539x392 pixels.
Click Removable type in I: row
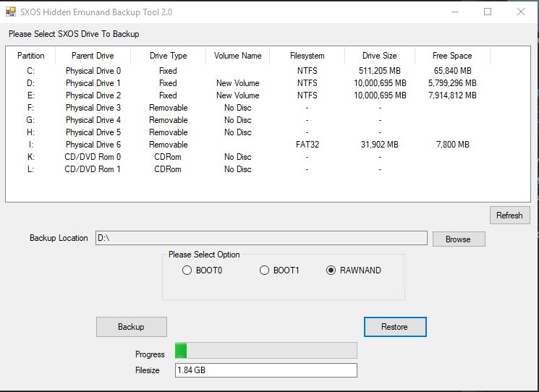168,145
